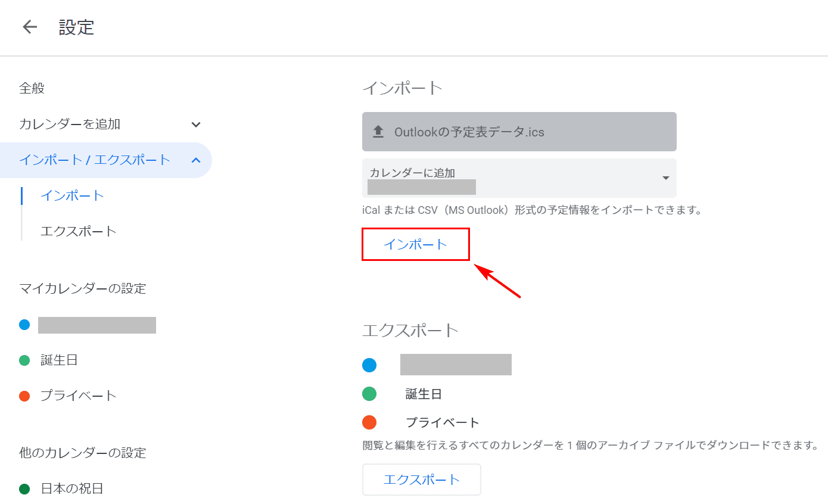Click the 設定 page title
The height and width of the screenshot is (504, 828).
tap(77, 27)
